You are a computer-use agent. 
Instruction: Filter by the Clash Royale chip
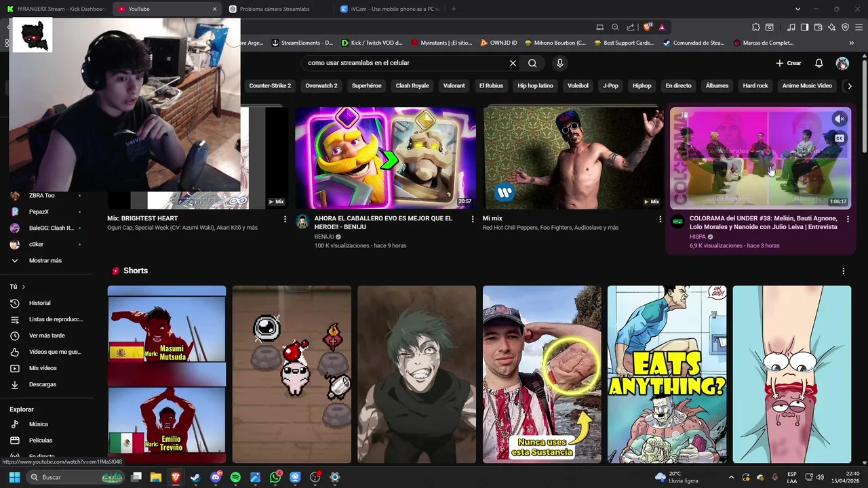click(412, 86)
